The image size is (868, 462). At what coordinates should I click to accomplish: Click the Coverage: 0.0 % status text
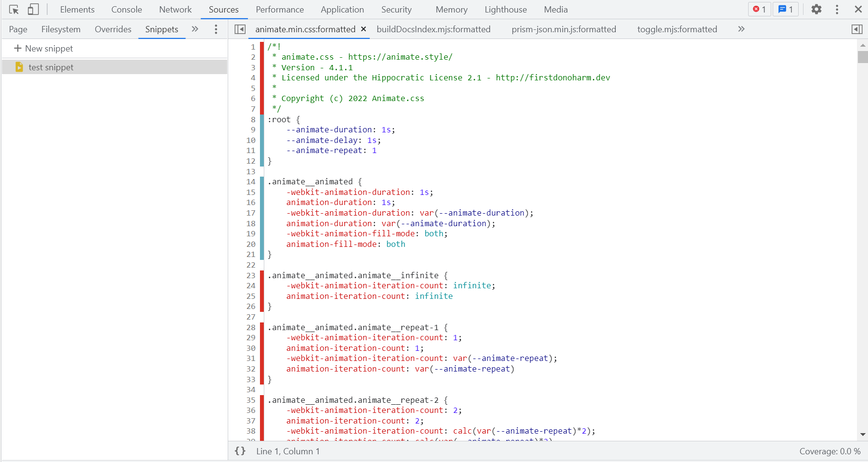click(x=830, y=451)
